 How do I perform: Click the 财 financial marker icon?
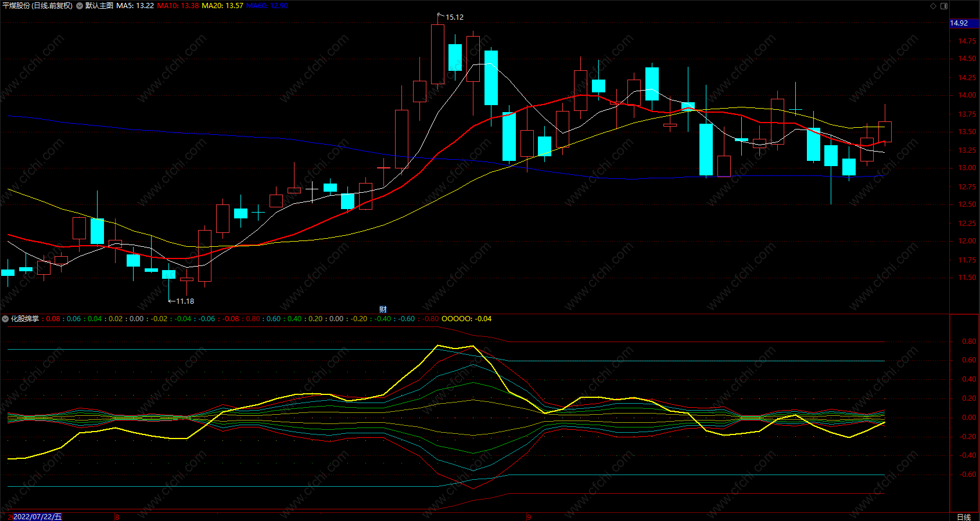tap(383, 310)
